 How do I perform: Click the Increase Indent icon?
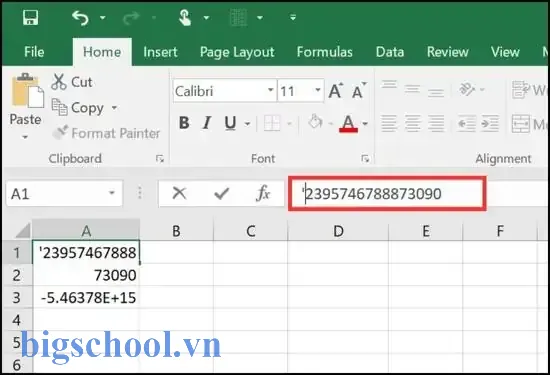click(490, 123)
